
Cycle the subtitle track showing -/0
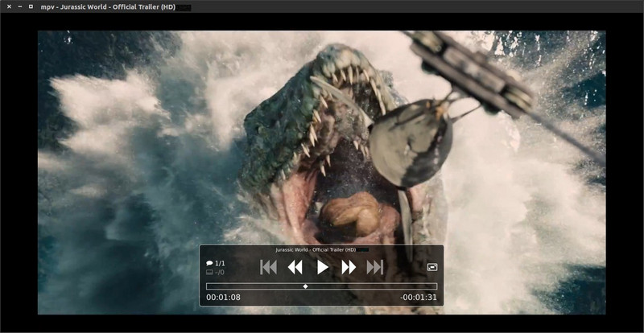point(216,273)
